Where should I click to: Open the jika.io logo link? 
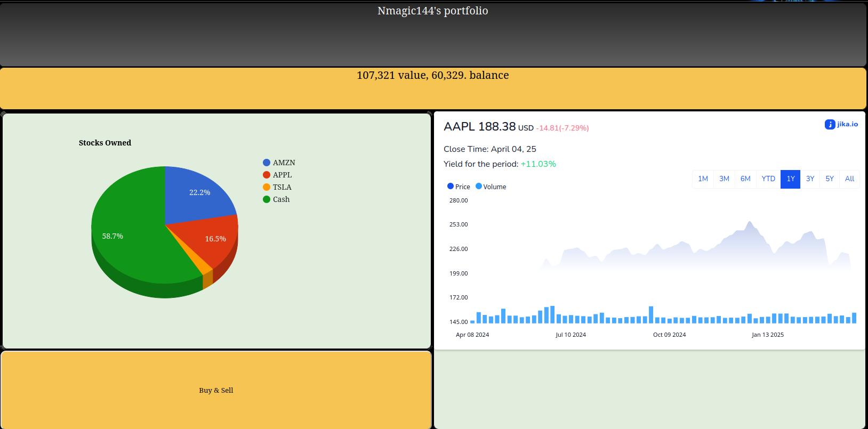(x=841, y=124)
